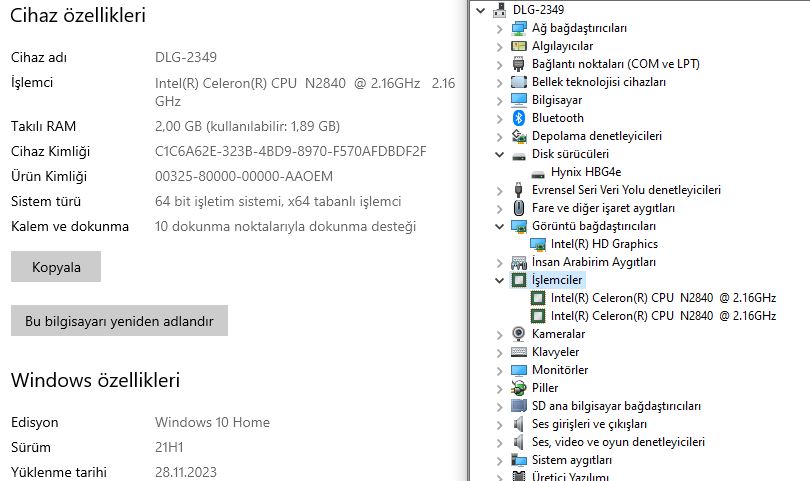Expand the Bluetooth category arrow
Viewport: 810px width, 481px height.
click(x=500, y=119)
